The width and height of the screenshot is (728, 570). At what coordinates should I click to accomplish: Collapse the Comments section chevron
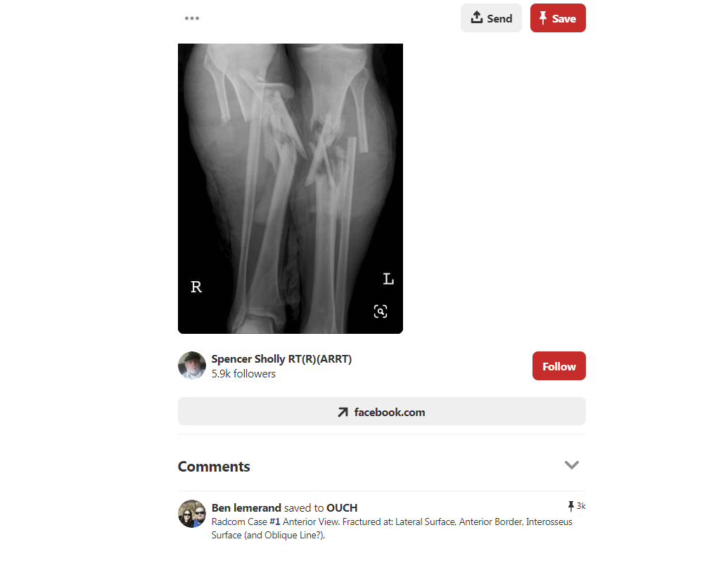(572, 465)
